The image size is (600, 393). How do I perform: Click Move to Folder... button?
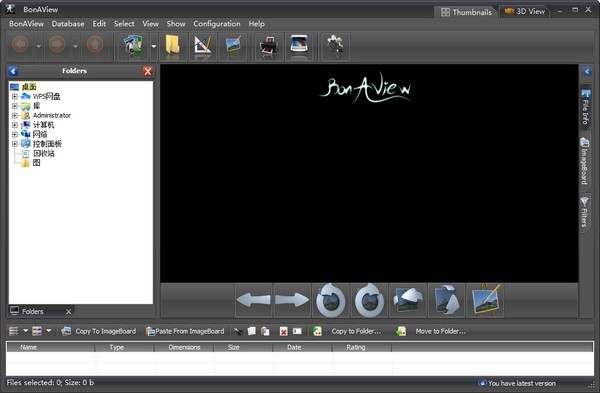(431, 331)
